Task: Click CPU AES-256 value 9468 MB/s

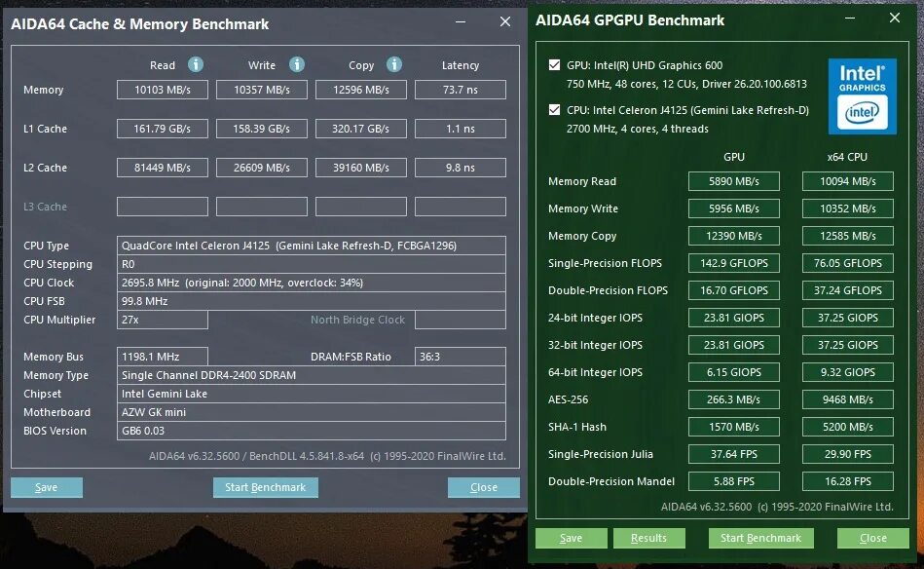Action: pos(847,399)
